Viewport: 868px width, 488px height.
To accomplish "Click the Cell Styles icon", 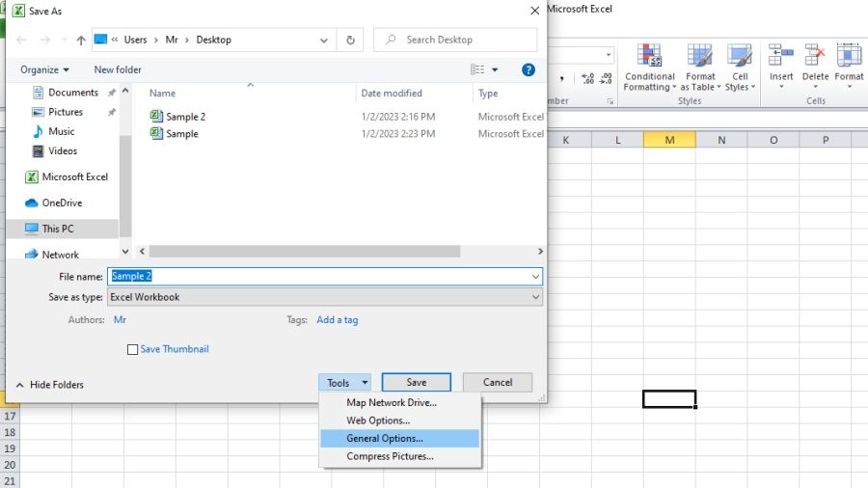I will (x=740, y=56).
